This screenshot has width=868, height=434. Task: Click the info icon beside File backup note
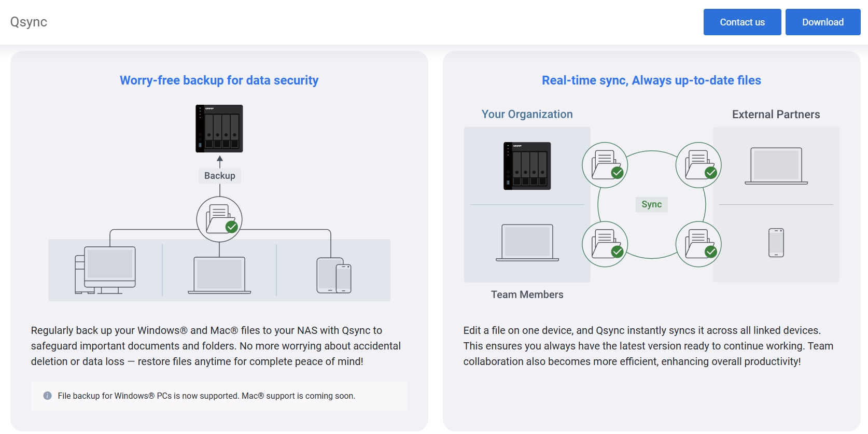point(47,396)
